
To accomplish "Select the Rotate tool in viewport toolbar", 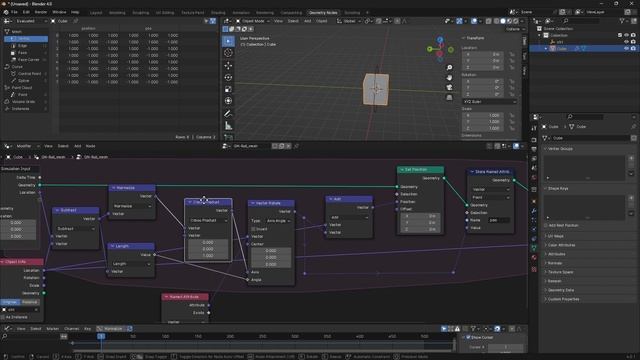I will [228, 77].
